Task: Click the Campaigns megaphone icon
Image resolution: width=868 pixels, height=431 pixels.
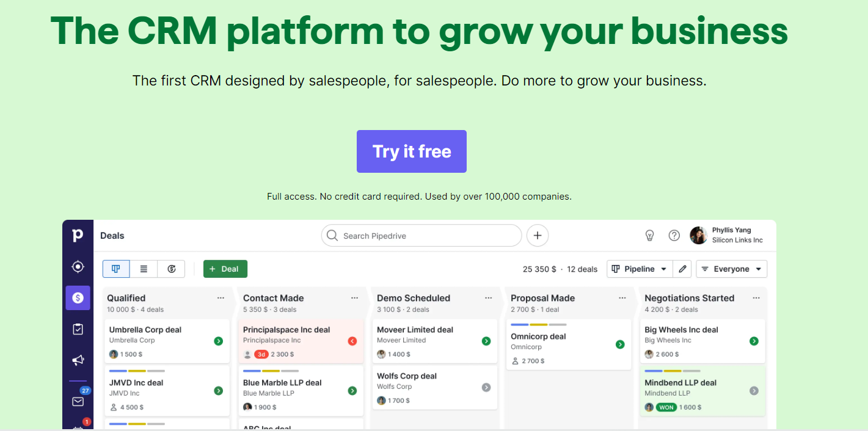Action: click(78, 360)
